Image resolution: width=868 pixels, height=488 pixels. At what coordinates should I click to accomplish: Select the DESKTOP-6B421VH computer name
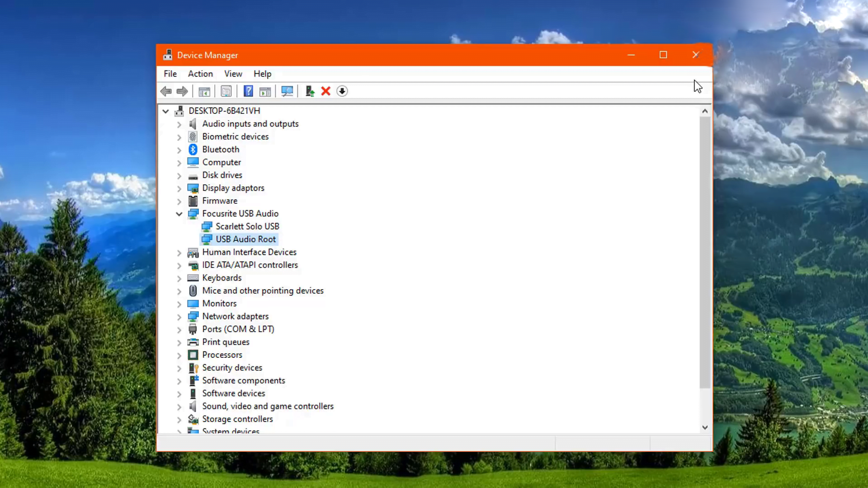pyautogui.click(x=224, y=111)
